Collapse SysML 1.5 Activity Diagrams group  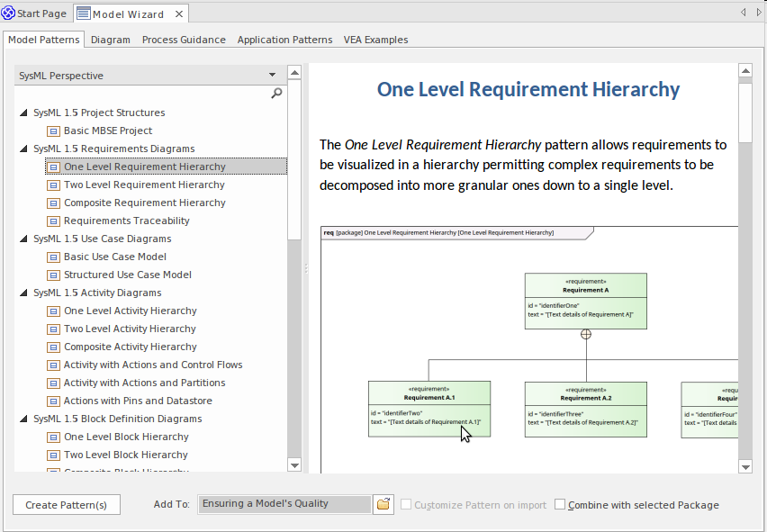tap(23, 293)
